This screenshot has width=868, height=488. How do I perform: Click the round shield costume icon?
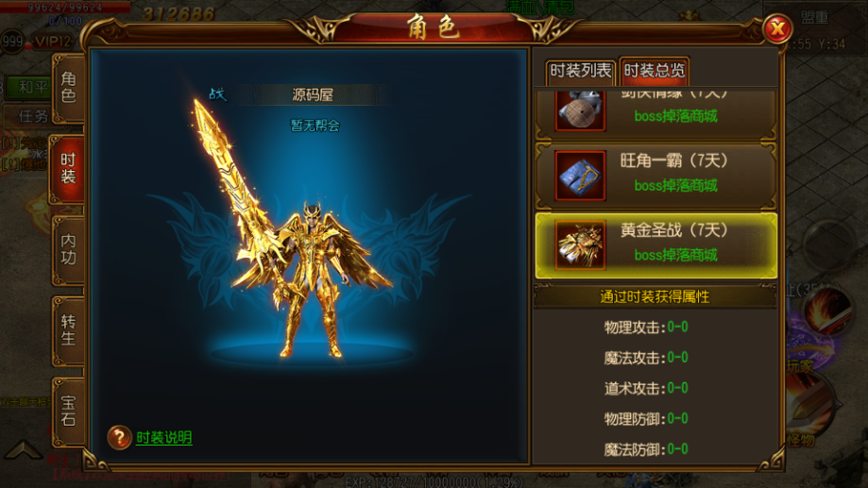pos(580,110)
